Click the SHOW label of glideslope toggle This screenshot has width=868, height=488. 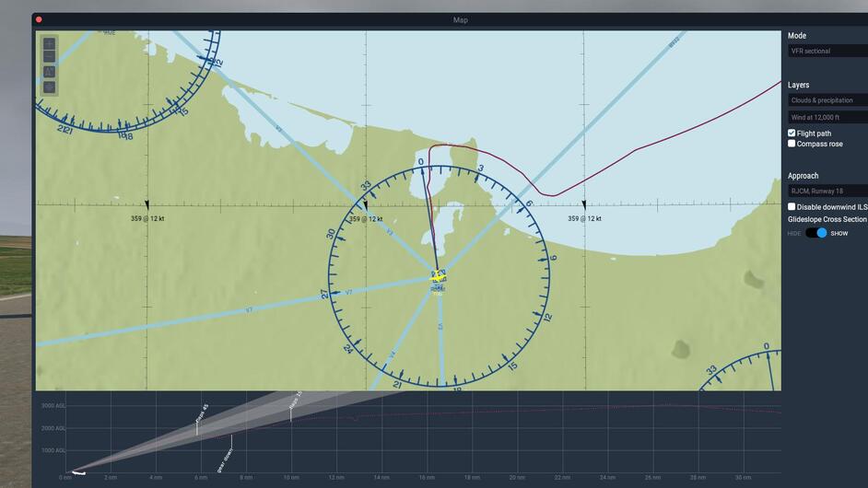click(839, 234)
